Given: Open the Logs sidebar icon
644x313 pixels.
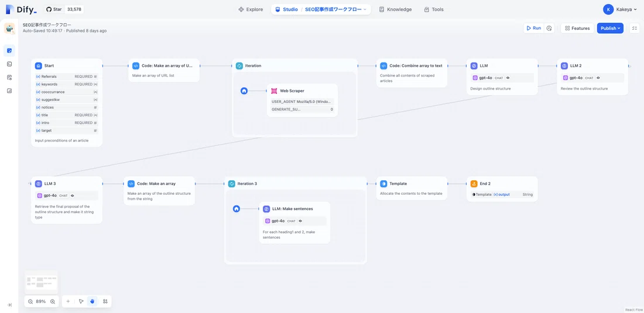Looking at the screenshot, I should (9, 78).
